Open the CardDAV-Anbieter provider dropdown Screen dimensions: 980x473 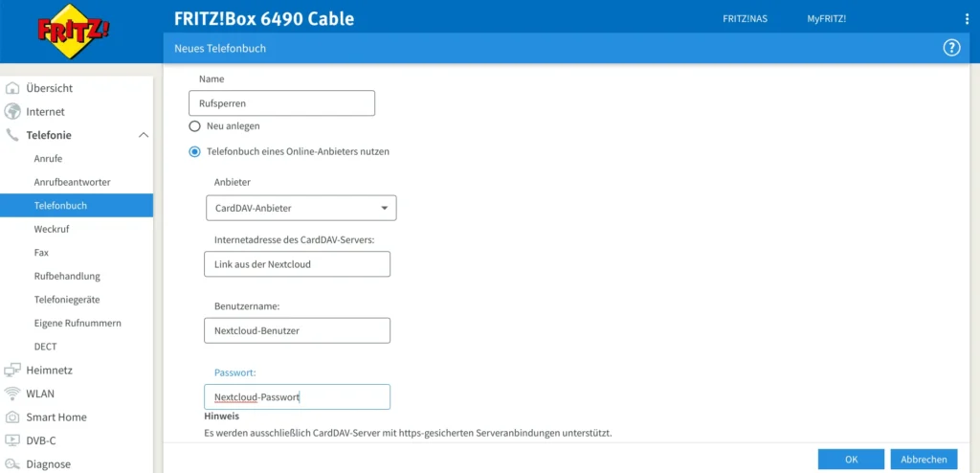(x=301, y=208)
